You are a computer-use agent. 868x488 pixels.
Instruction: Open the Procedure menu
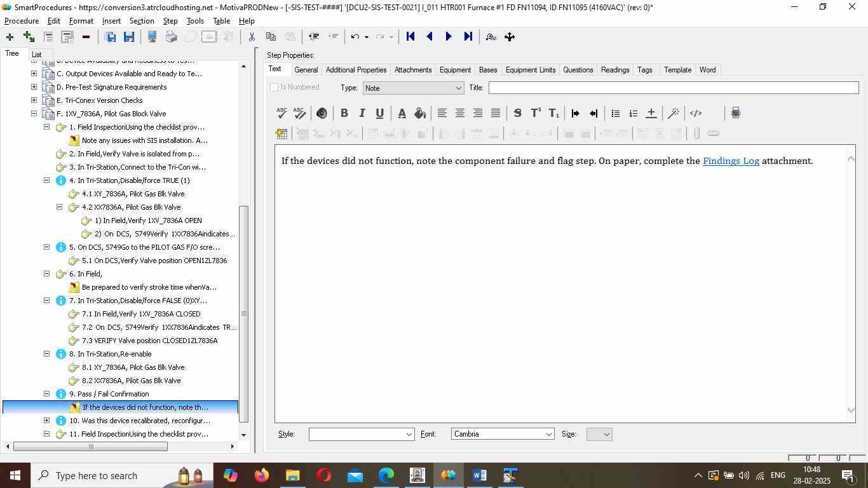tap(22, 21)
